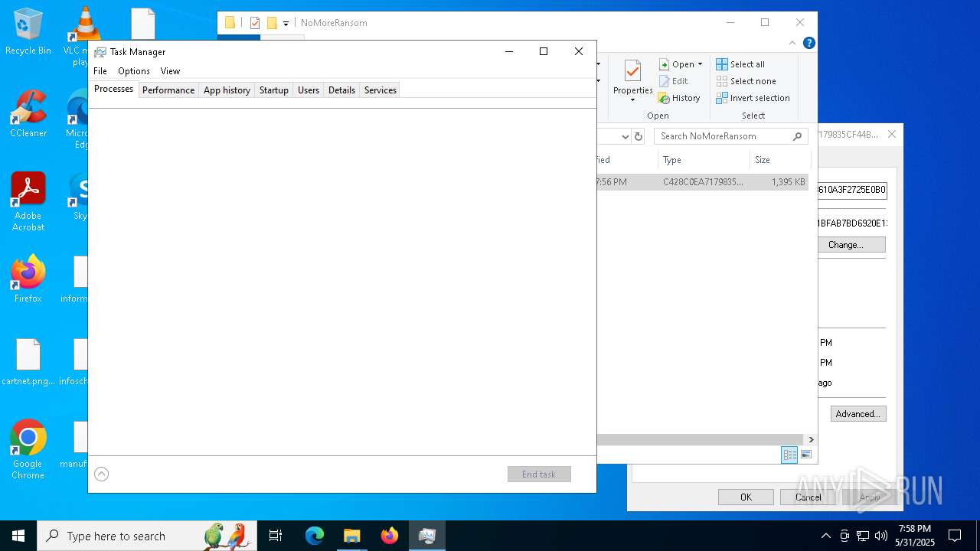The height and width of the screenshot is (551, 980).
Task: Select the Processes tab
Action: coord(113,89)
